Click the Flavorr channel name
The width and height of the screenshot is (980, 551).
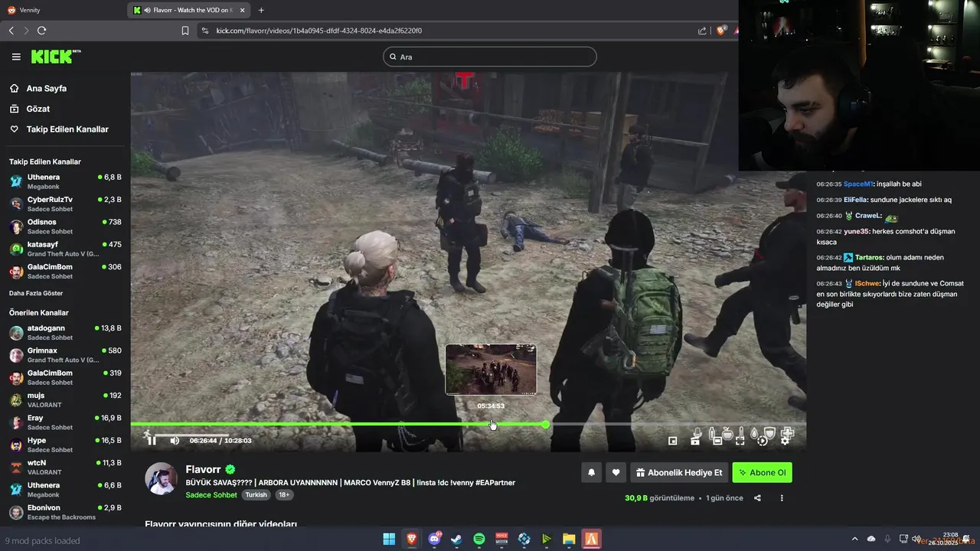coord(203,469)
